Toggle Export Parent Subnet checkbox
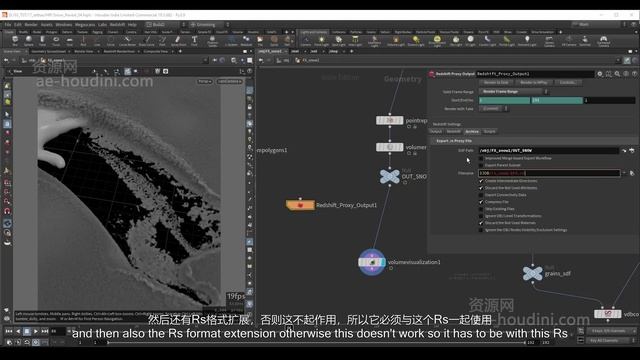This screenshot has width=640, height=360. 481,165
